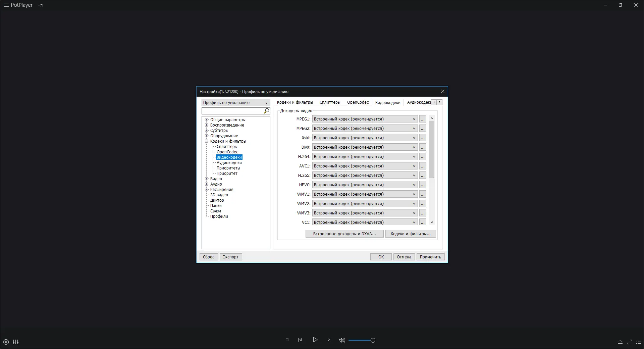Image resolution: width=644 pixels, height=349 pixels.
Task: Expand the Субтитры tree node
Action: pyautogui.click(x=207, y=131)
